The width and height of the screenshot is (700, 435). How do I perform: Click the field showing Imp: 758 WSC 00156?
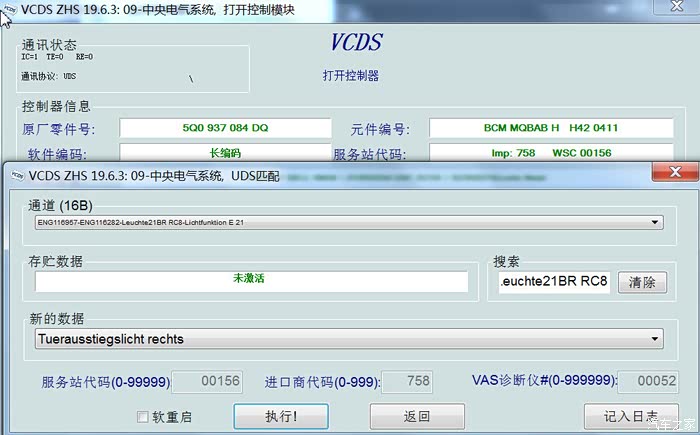(551, 153)
